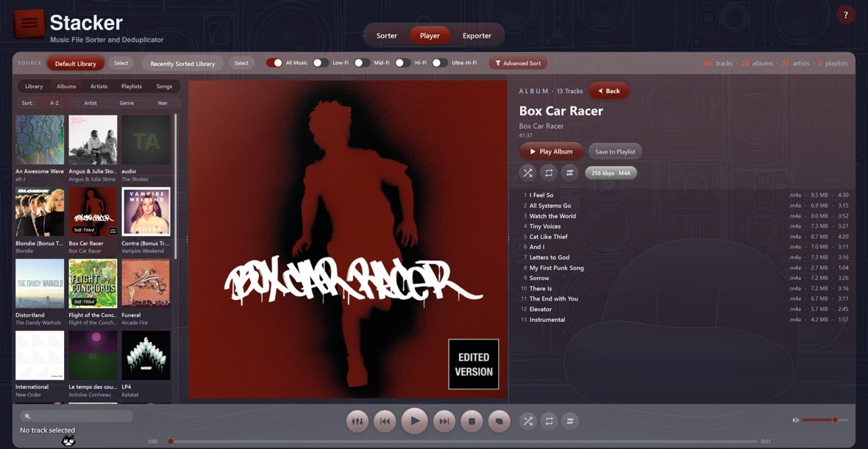Open the Artists view tab
The image size is (868, 449).
point(99,86)
